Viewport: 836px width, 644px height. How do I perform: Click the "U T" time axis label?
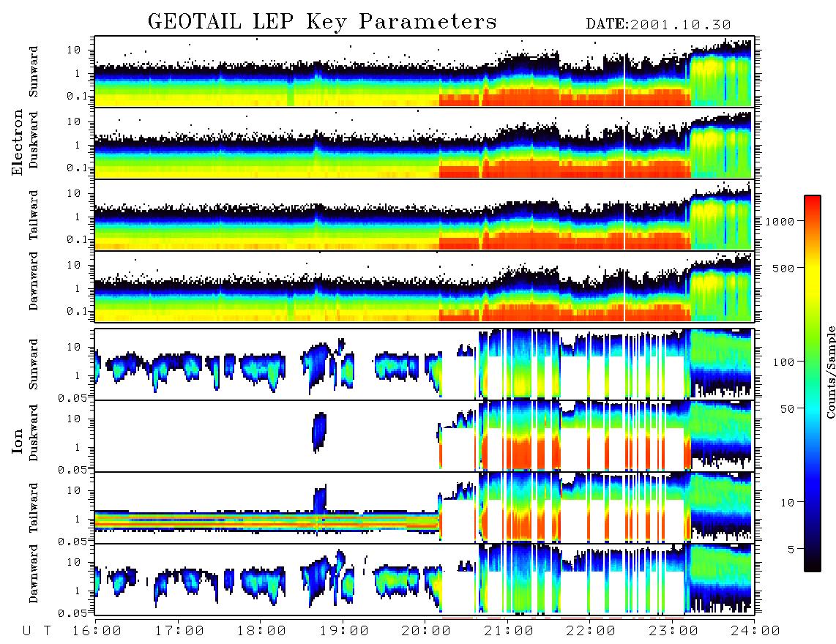(x=37, y=632)
